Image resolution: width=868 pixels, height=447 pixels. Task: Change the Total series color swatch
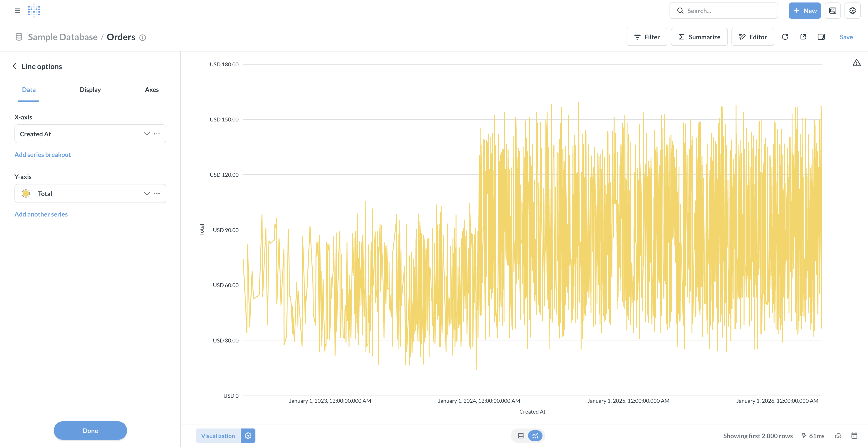tap(26, 193)
